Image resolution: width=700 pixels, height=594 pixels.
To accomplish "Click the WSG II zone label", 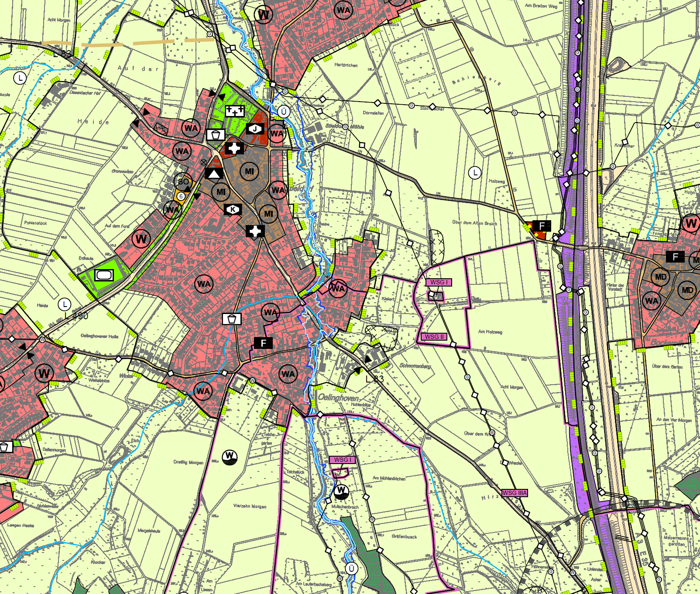I will click(434, 337).
